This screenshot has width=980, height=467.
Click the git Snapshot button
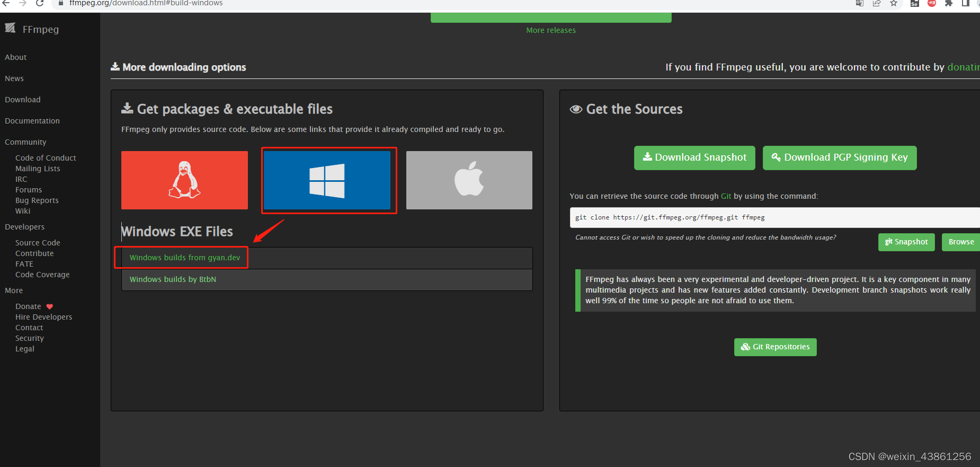906,242
